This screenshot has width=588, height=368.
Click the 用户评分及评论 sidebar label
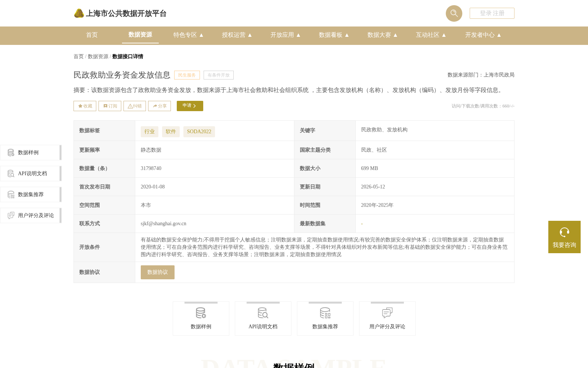tap(36, 216)
